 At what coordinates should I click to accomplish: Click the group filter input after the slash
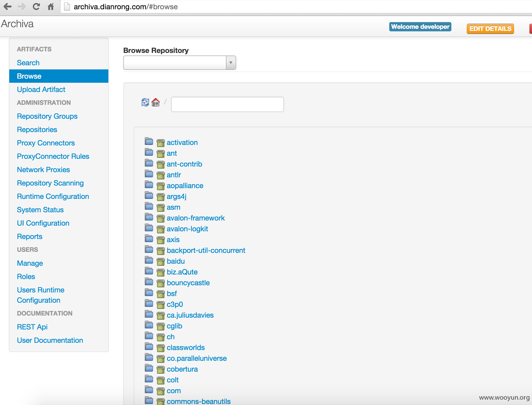coord(227,104)
